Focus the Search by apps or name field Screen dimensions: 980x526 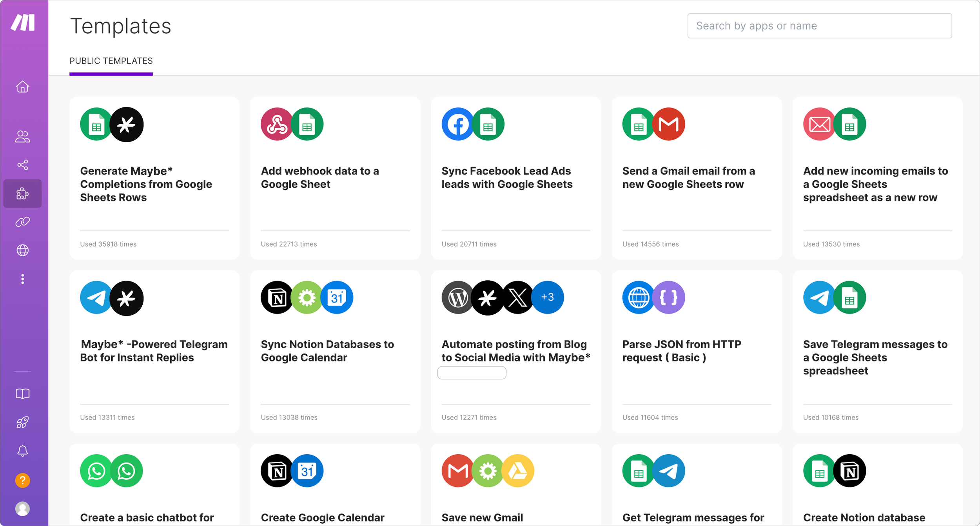click(819, 26)
